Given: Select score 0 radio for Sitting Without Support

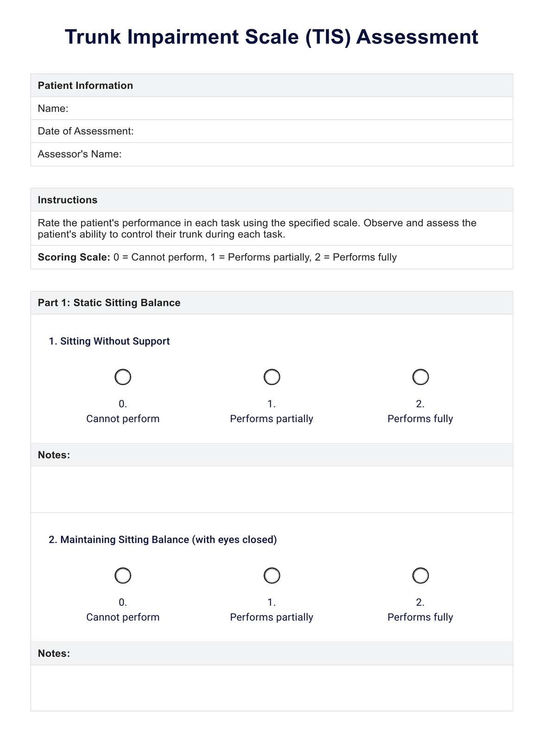Looking at the screenshot, I should 123,377.
